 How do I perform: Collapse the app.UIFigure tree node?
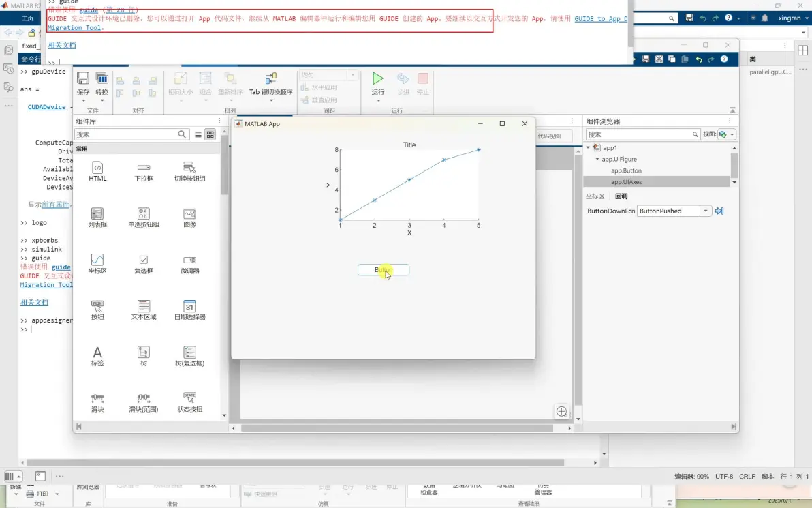coord(596,159)
